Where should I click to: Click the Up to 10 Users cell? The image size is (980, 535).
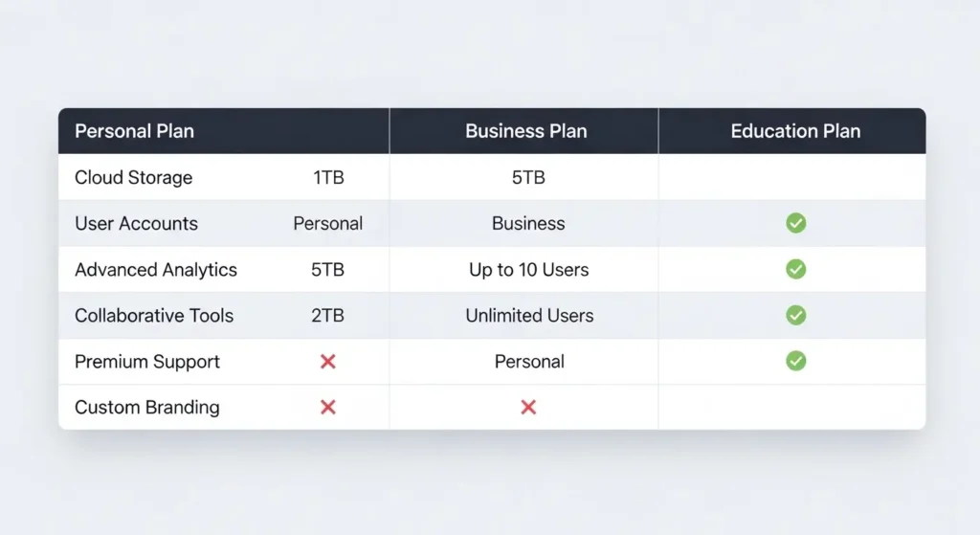click(528, 269)
